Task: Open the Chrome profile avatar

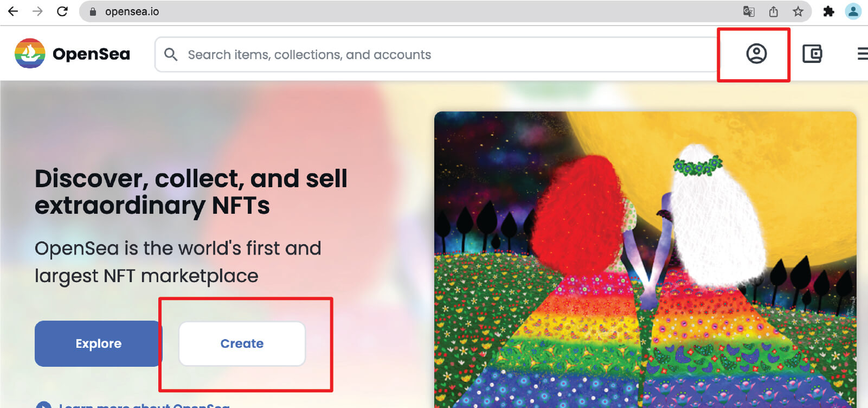Action: (853, 11)
